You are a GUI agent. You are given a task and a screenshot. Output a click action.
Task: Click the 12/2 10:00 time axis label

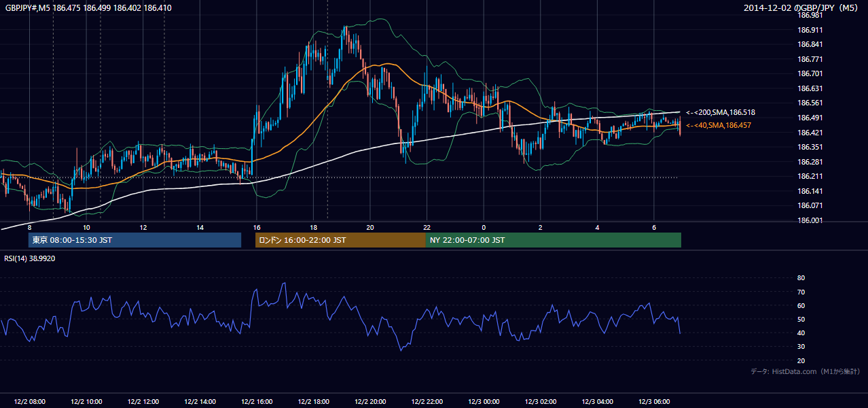[86, 402]
